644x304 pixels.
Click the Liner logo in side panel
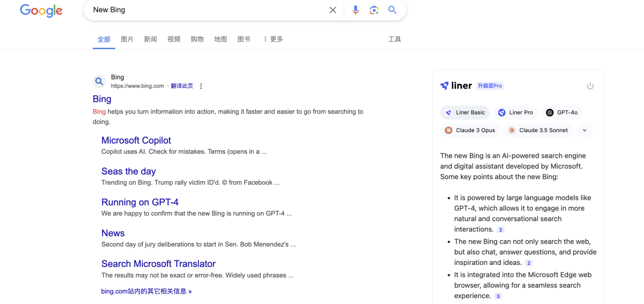[456, 86]
